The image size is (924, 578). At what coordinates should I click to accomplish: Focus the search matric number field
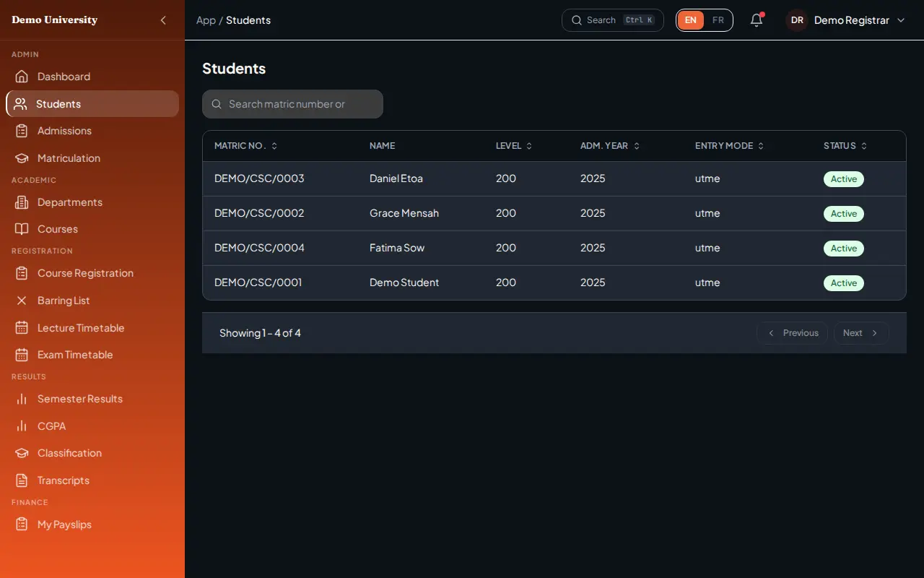coord(292,104)
